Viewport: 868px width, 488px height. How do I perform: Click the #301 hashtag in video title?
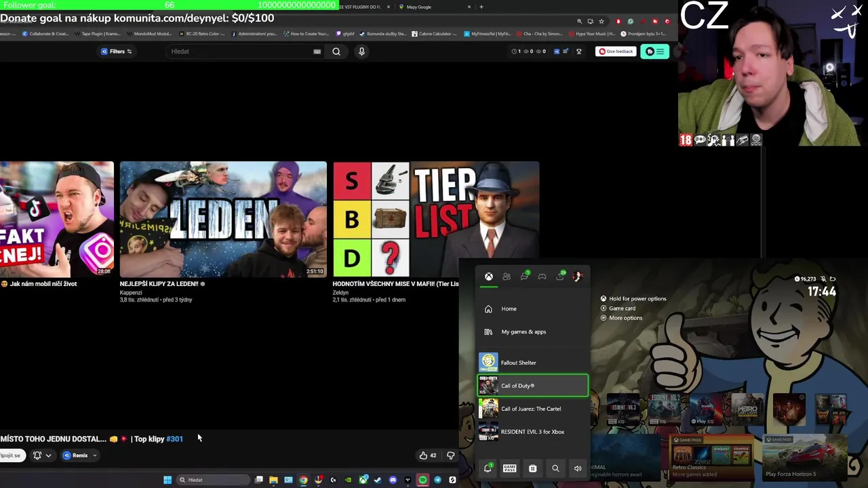[x=174, y=439]
